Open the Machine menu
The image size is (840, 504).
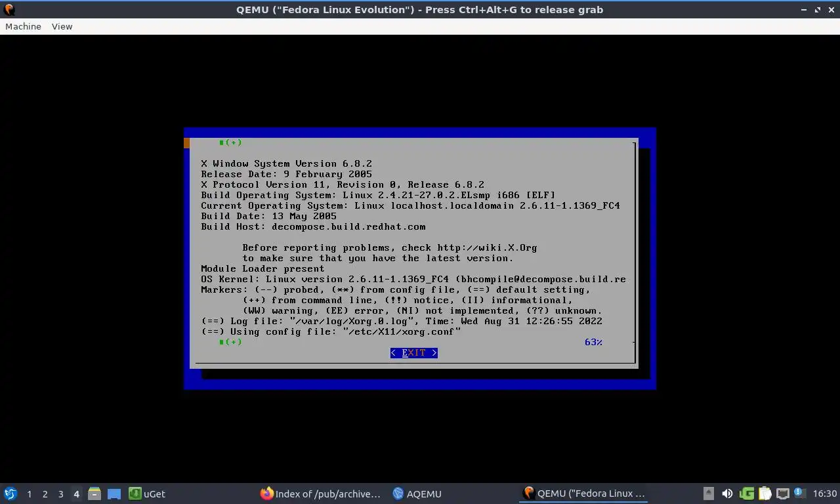tap(23, 26)
